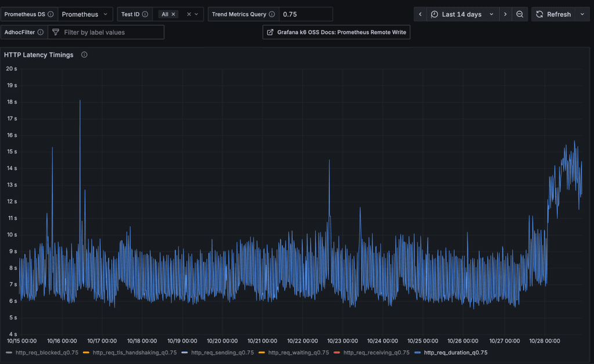Toggle http_req_blocked_q0.75 legend series
The height and width of the screenshot is (364, 594).
pyautogui.click(x=47, y=352)
